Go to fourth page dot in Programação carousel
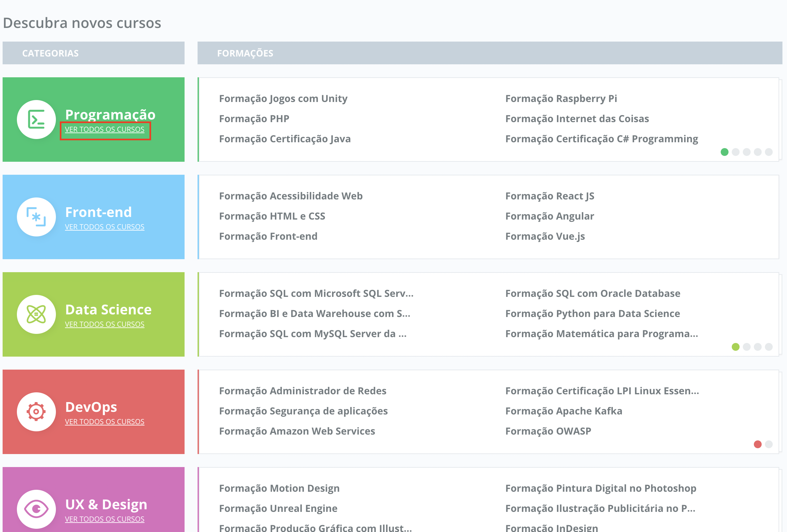This screenshot has width=787, height=532. click(758, 152)
